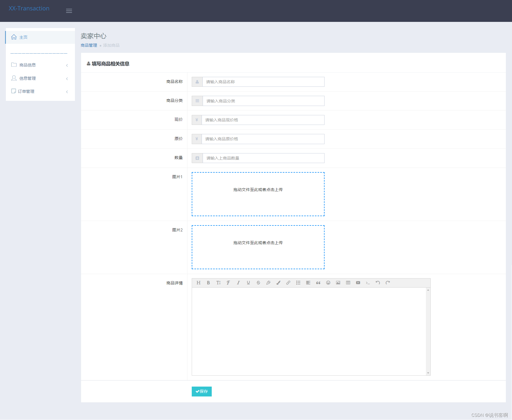Click the 商品信息 folder icon

[x=14, y=65]
